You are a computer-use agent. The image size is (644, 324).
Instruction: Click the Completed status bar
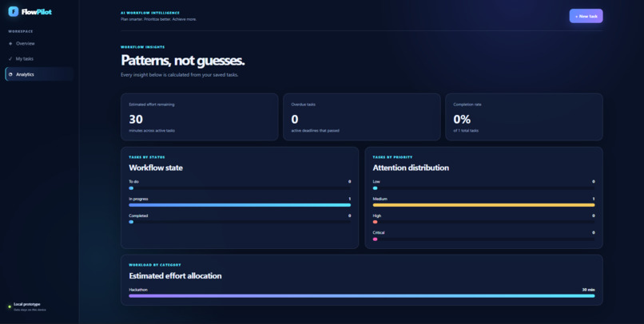(240, 222)
